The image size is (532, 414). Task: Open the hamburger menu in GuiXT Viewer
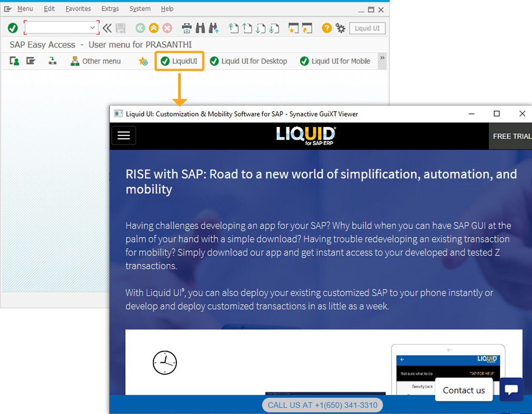124,136
